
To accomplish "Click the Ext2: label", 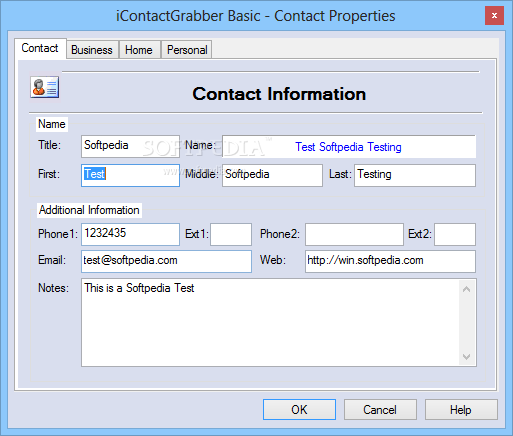I will [x=420, y=234].
